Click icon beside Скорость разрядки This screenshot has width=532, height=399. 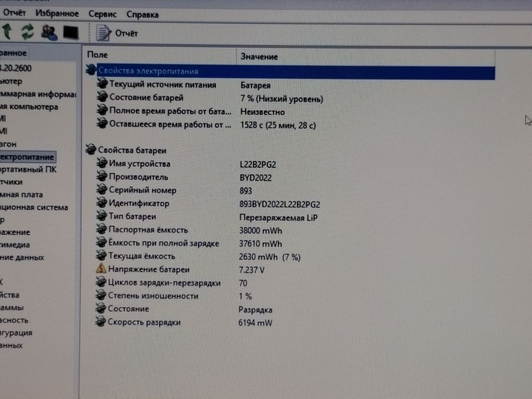pos(100,321)
